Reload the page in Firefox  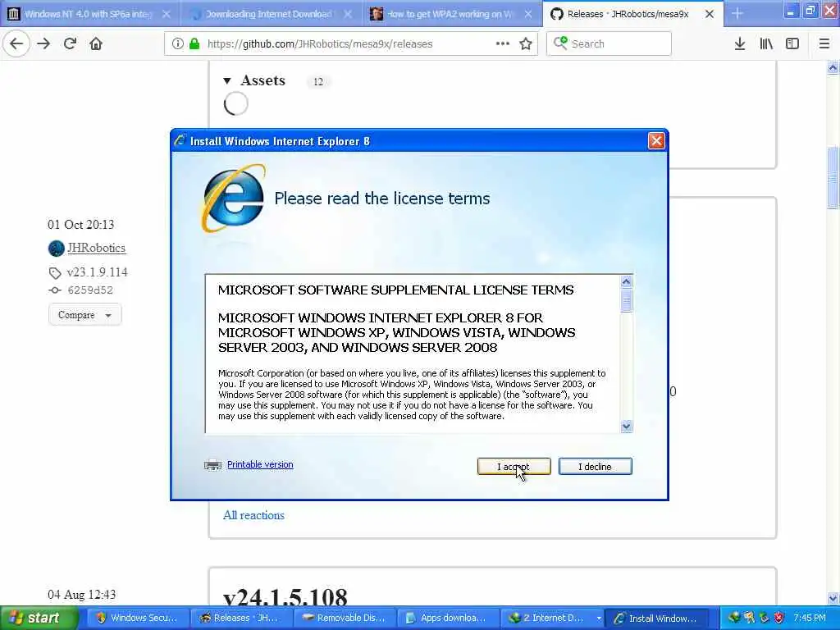coord(70,44)
